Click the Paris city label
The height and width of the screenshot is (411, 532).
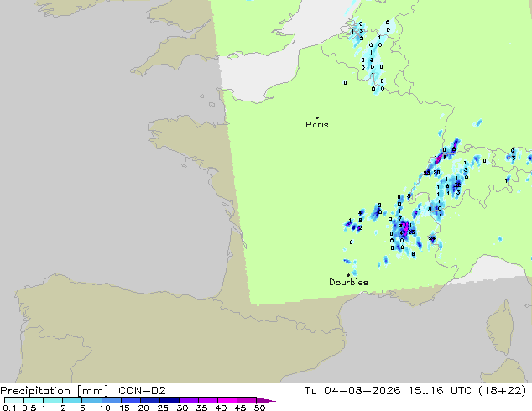coord(317,125)
